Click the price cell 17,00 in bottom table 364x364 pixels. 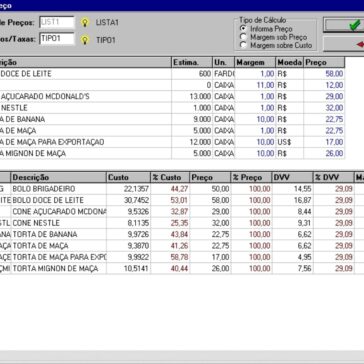(x=210, y=257)
